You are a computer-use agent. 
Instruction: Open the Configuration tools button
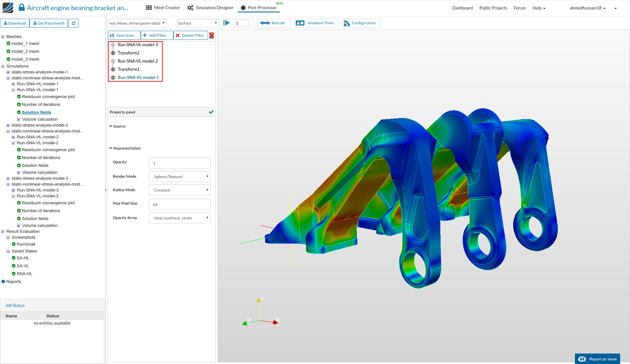(x=361, y=23)
